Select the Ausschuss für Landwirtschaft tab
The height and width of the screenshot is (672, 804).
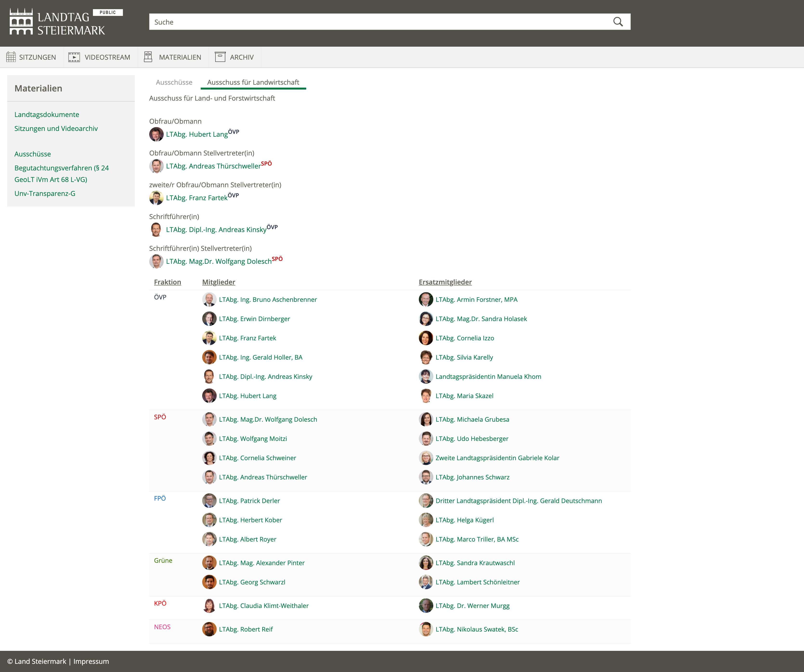tap(253, 82)
